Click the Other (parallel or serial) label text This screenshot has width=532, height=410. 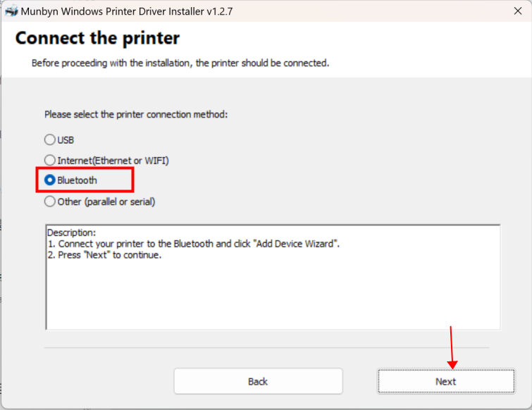coord(106,201)
